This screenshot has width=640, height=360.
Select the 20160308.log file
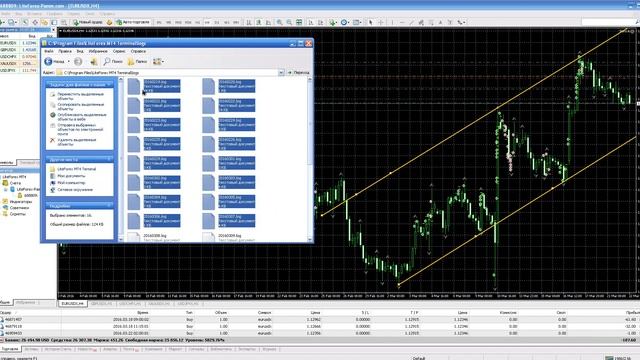(x=155, y=236)
